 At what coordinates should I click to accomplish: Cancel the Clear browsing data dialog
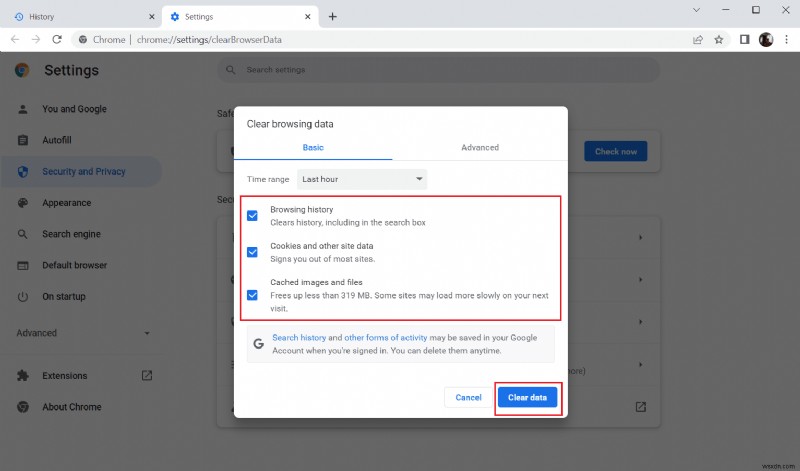(468, 398)
